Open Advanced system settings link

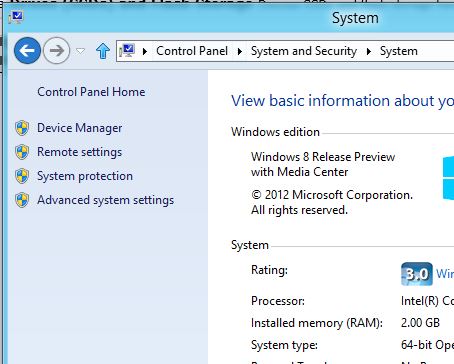pos(105,200)
